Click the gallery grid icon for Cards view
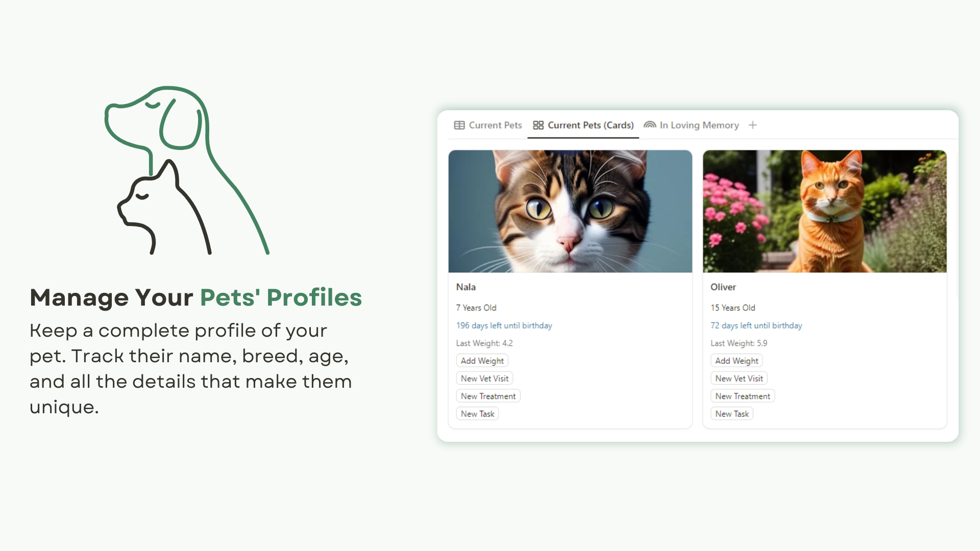This screenshot has width=980, height=551. (538, 125)
